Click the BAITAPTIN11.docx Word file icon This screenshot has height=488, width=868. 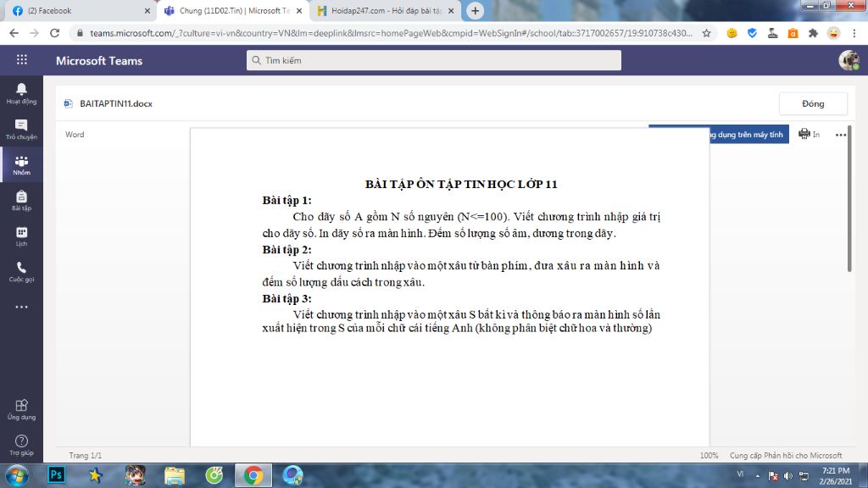coord(68,103)
